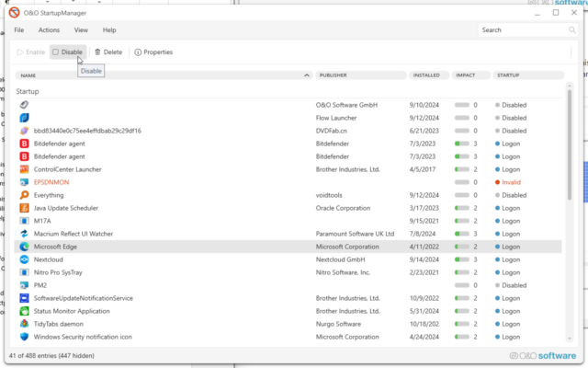
Task: Click the Nextcloud GmbH publisher cell
Action: click(x=340, y=259)
